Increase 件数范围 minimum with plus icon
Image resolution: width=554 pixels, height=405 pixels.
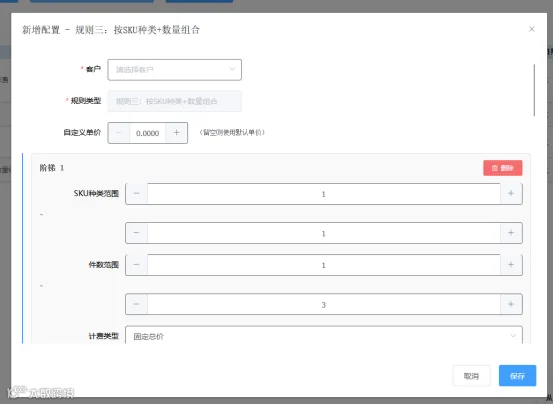tap(511, 265)
